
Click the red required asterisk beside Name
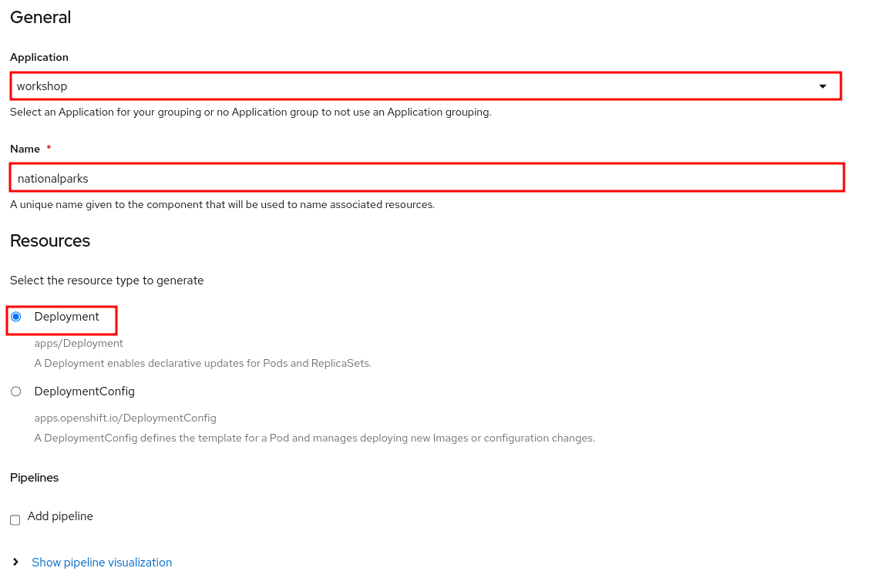(49, 148)
